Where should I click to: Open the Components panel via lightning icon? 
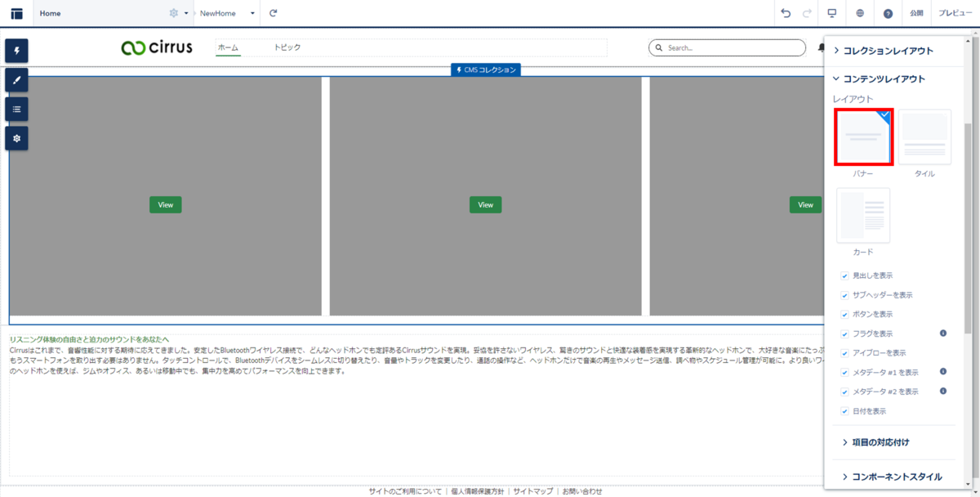(16, 51)
